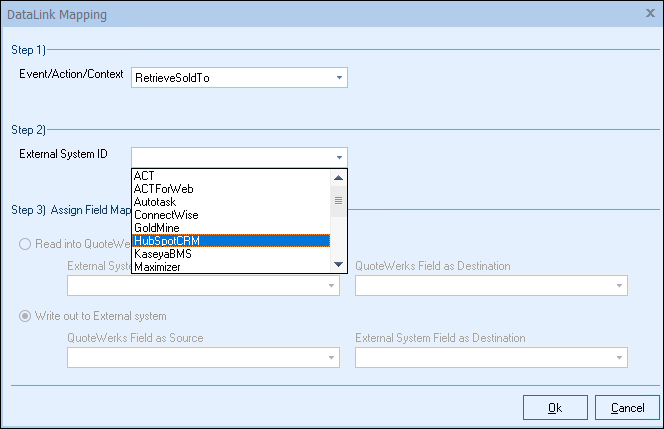Expand the Event/Action/Context dropdown
The width and height of the screenshot is (664, 429).
click(339, 77)
